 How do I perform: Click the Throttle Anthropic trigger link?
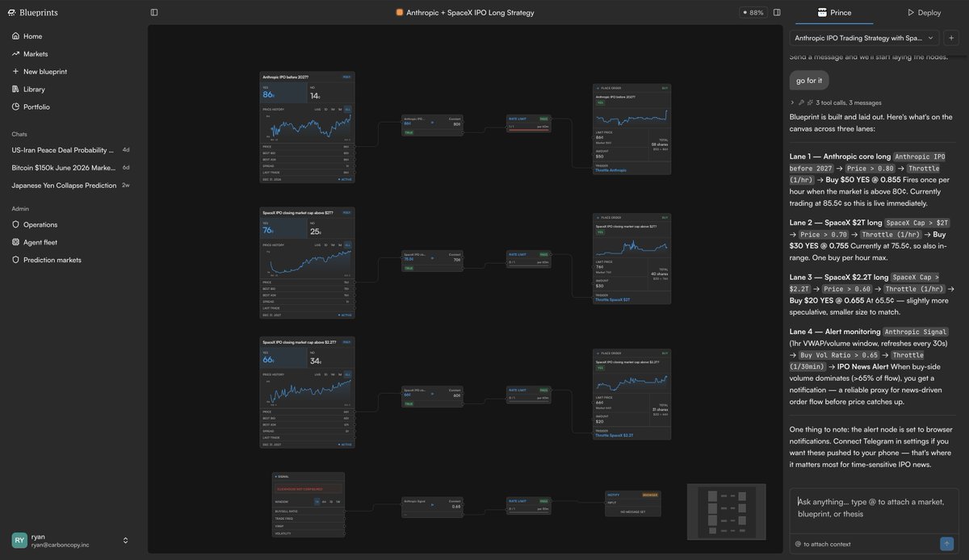click(610, 170)
